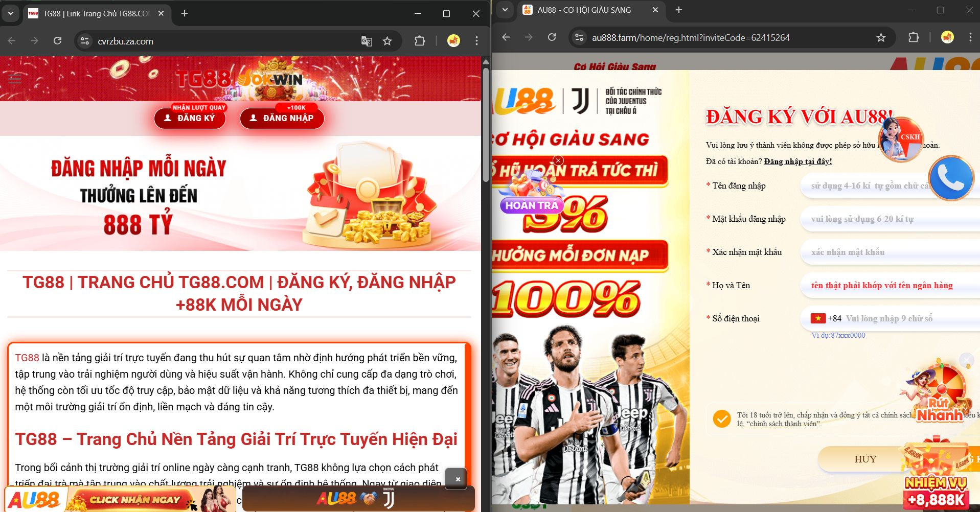Follow the TG88 link in the paragraph
The height and width of the screenshot is (512, 980).
(x=27, y=358)
